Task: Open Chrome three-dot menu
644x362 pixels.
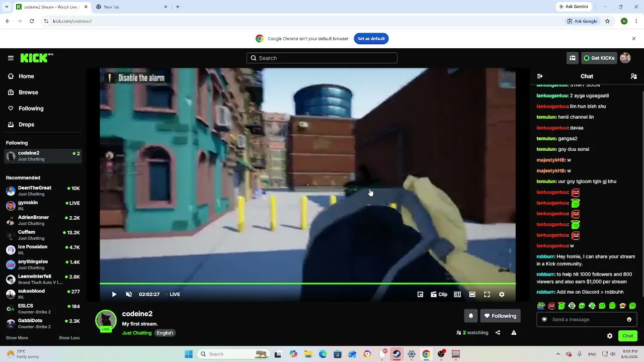Action: [636, 21]
